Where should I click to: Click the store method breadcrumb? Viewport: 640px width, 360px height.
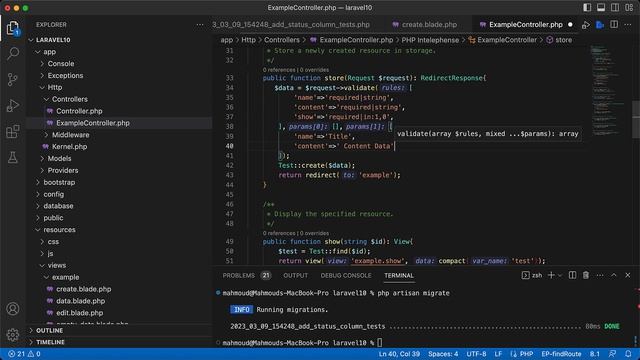tap(559, 40)
